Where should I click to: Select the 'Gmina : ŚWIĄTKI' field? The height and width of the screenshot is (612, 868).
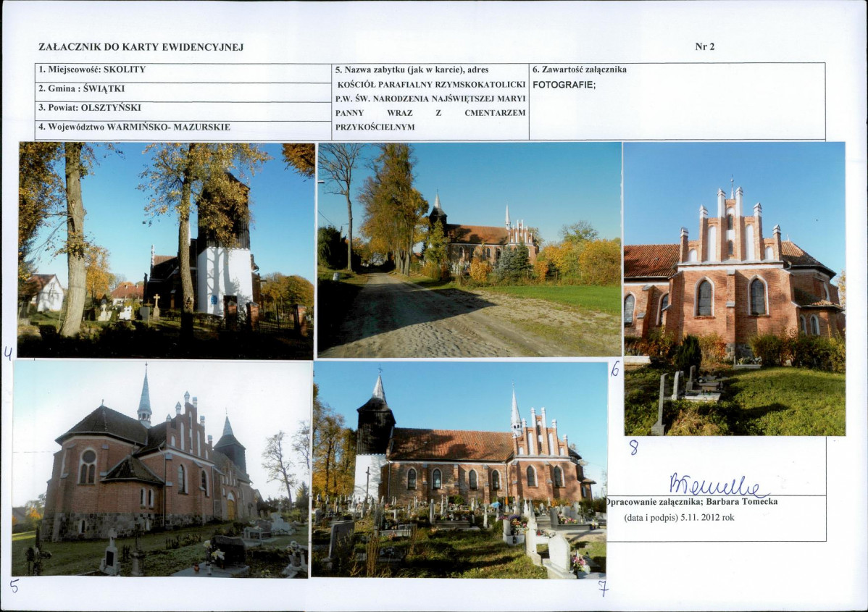point(183,92)
